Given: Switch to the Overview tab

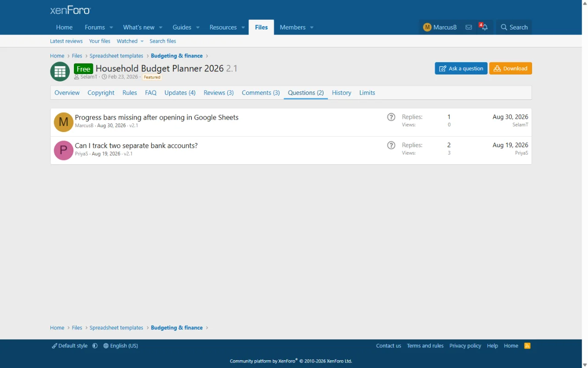Looking at the screenshot, I should pos(67,92).
